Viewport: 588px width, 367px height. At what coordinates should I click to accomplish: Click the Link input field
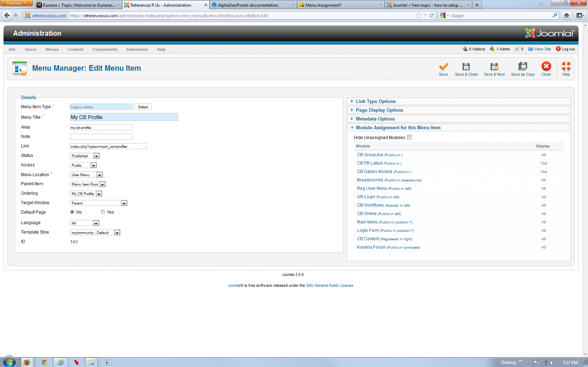point(108,146)
